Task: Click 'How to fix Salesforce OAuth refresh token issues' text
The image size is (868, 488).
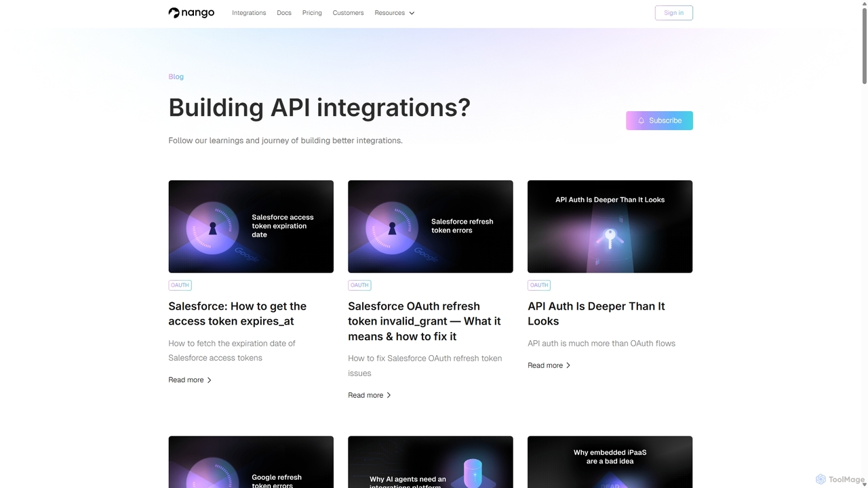Action: [425, 366]
